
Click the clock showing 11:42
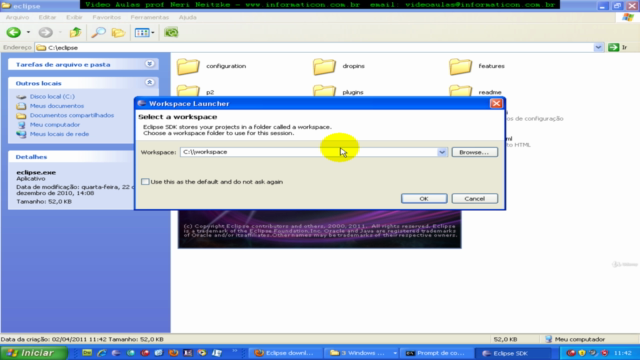point(622,353)
